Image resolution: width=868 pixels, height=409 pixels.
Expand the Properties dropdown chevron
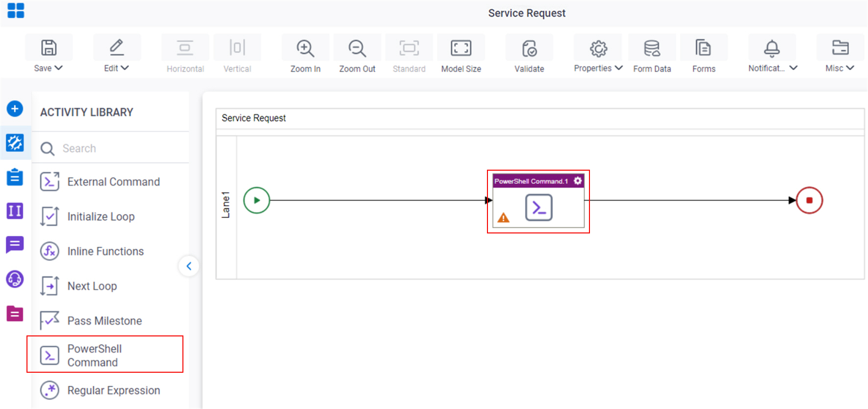tap(618, 68)
